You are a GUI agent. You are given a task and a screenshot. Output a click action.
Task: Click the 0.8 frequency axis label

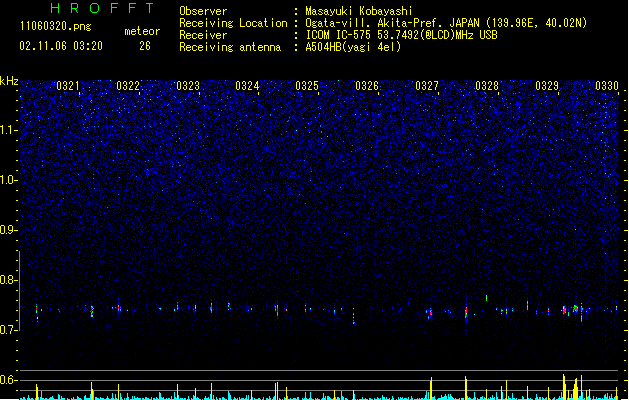(9, 280)
